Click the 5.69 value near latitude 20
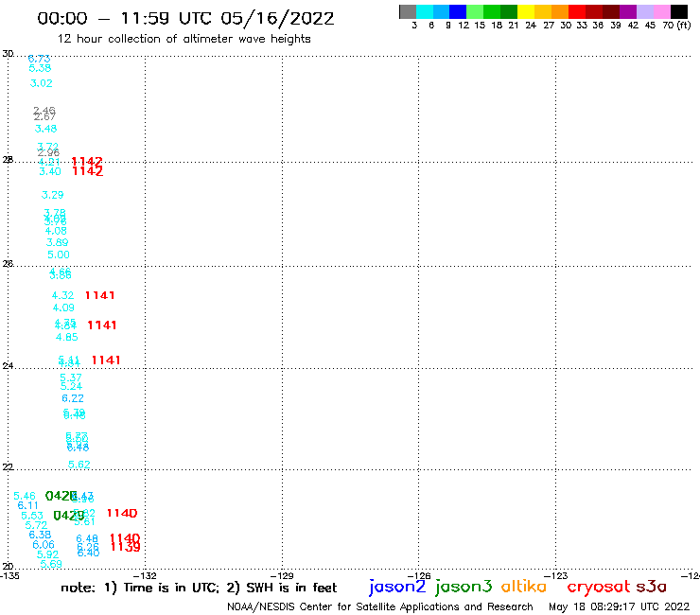The height and width of the screenshot is (615, 700). point(51,565)
